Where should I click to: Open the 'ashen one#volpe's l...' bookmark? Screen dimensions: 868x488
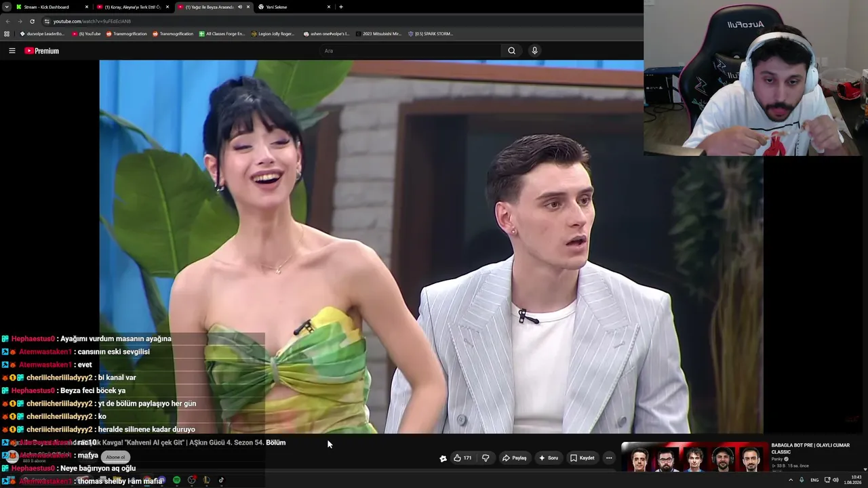(326, 34)
